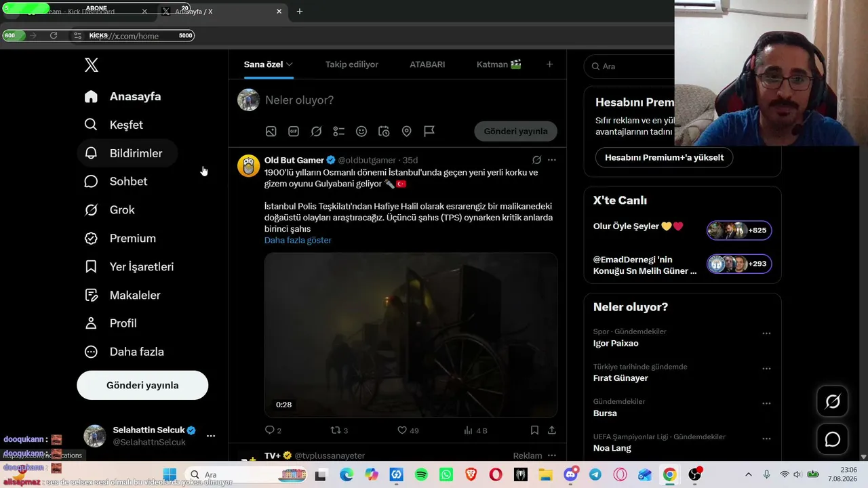Open Sohbet in the sidebar

click(115, 182)
